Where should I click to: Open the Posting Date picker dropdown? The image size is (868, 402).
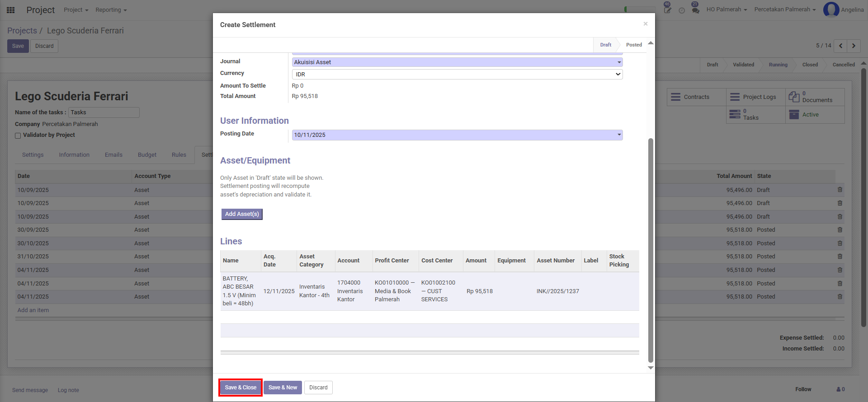tap(619, 135)
